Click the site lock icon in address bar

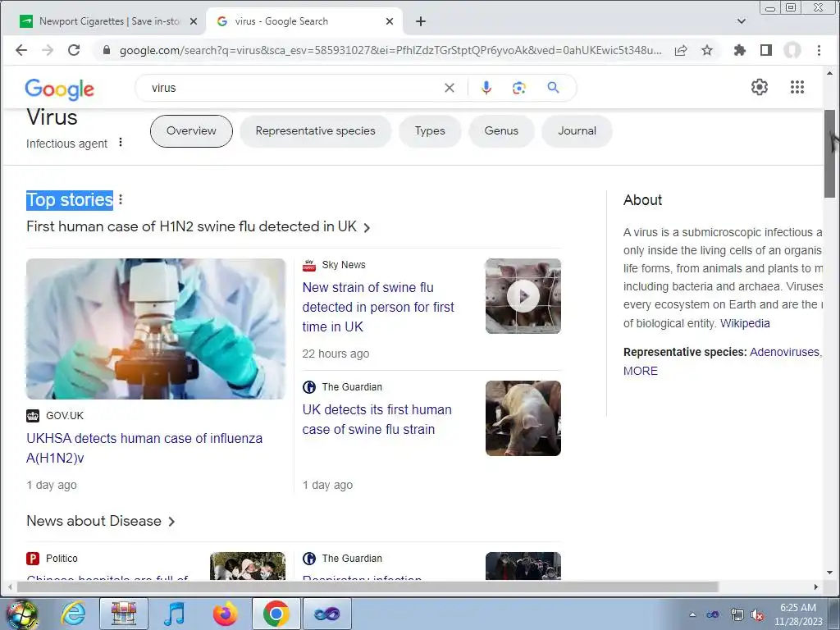107,50
